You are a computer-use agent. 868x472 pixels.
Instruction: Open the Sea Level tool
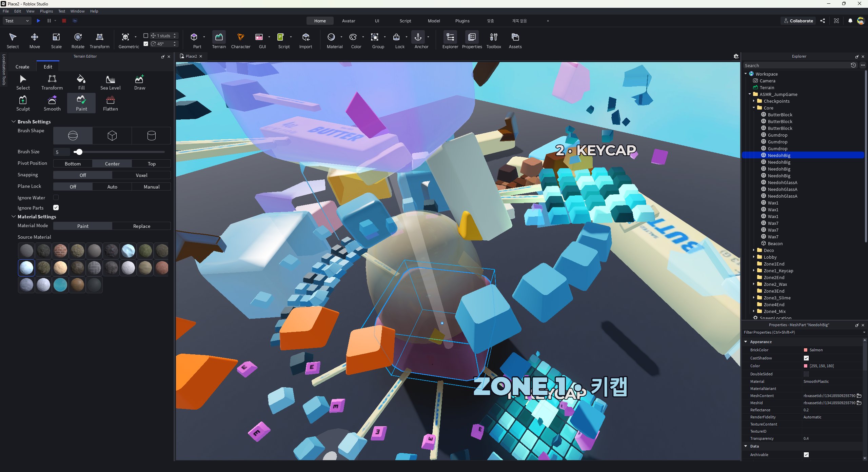pos(111,82)
